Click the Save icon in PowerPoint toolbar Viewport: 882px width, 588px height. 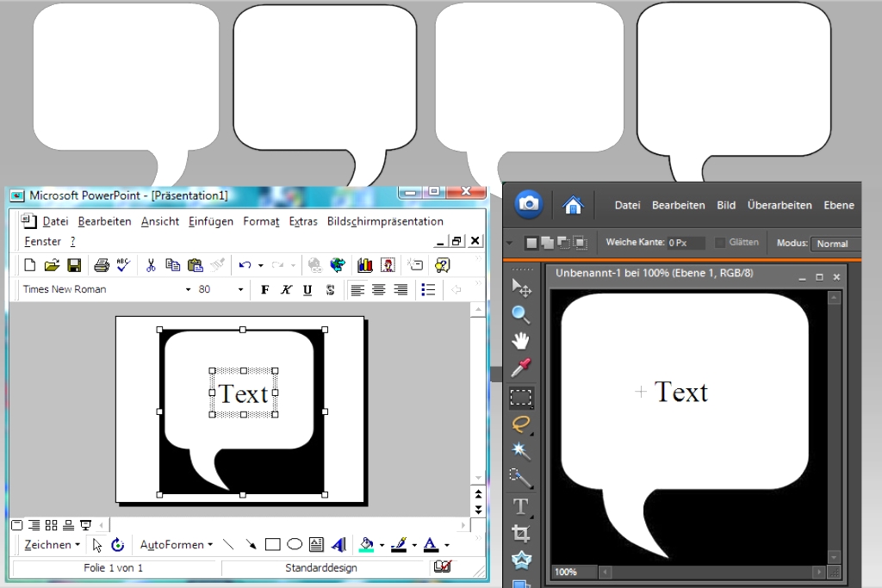(74, 265)
